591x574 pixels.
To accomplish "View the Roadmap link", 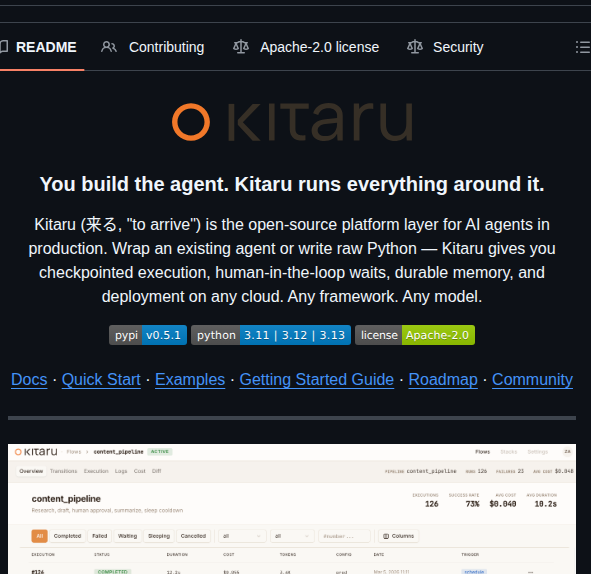I will 443,380.
